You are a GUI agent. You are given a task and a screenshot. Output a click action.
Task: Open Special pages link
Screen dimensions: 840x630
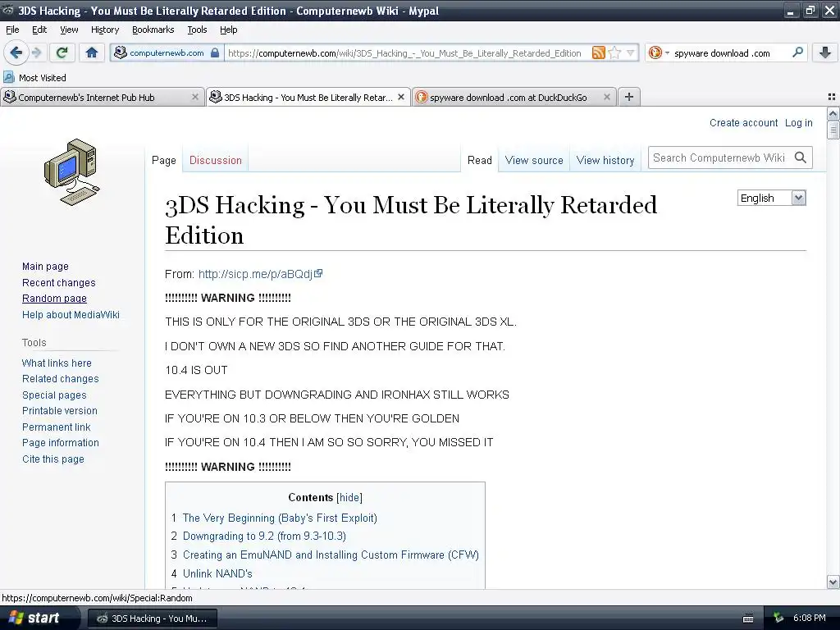point(54,395)
